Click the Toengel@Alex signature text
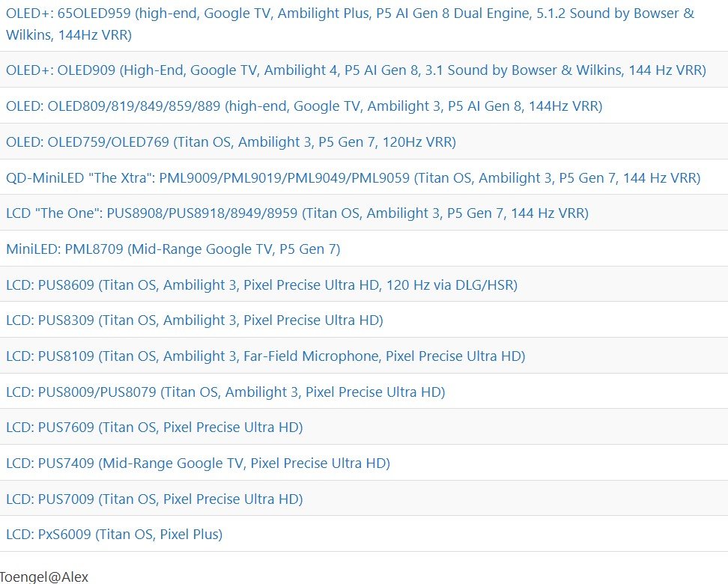This screenshot has width=728, height=584. click(x=44, y=577)
